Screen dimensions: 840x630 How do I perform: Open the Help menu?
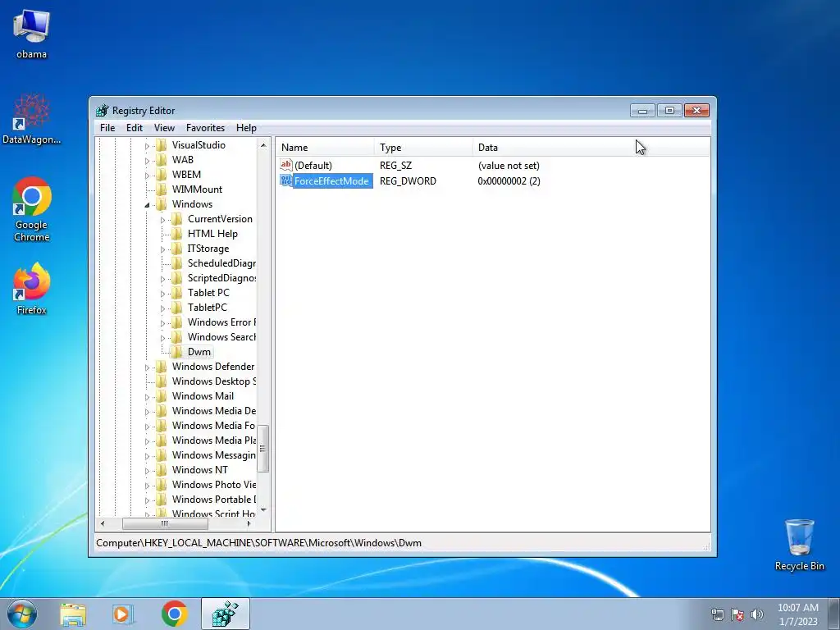click(246, 127)
